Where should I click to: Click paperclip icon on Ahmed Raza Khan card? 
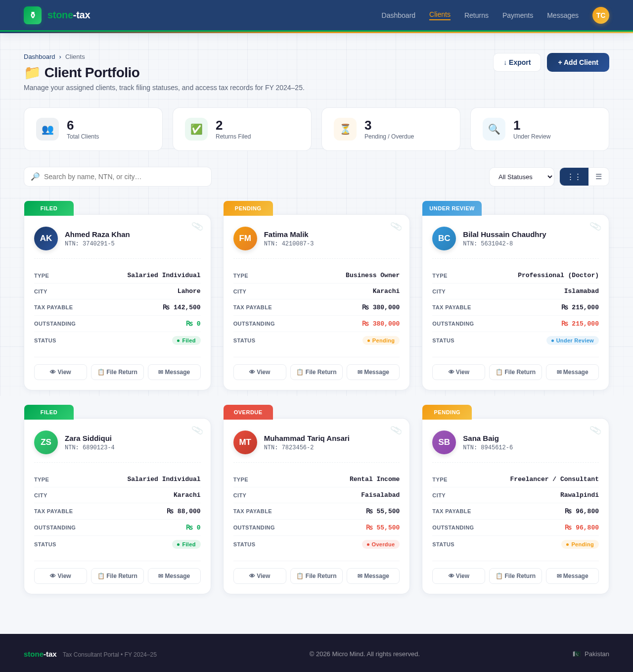tap(197, 226)
